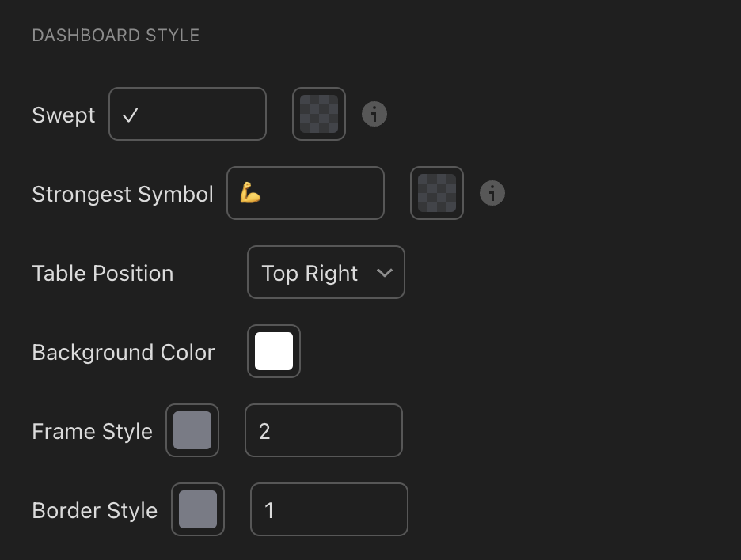Click the Strongest Symbol flexed-arm emoji field
Screen dimensions: 741x560
(306, 193)
